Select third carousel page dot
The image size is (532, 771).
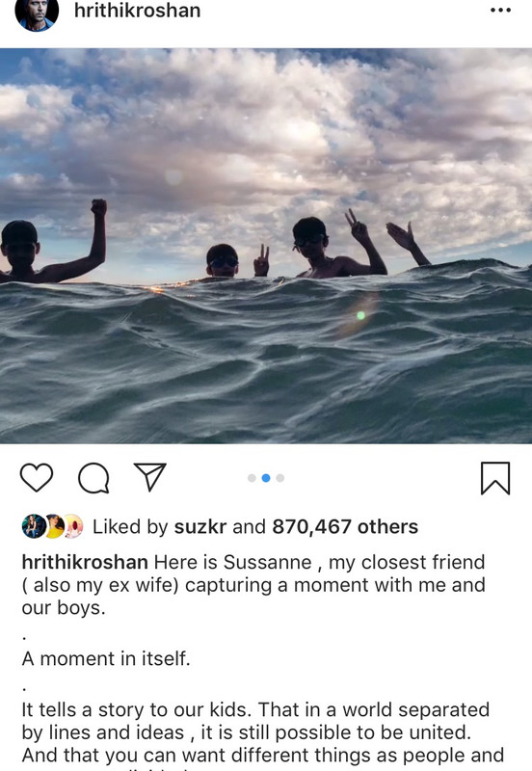[x=280, y=478]
